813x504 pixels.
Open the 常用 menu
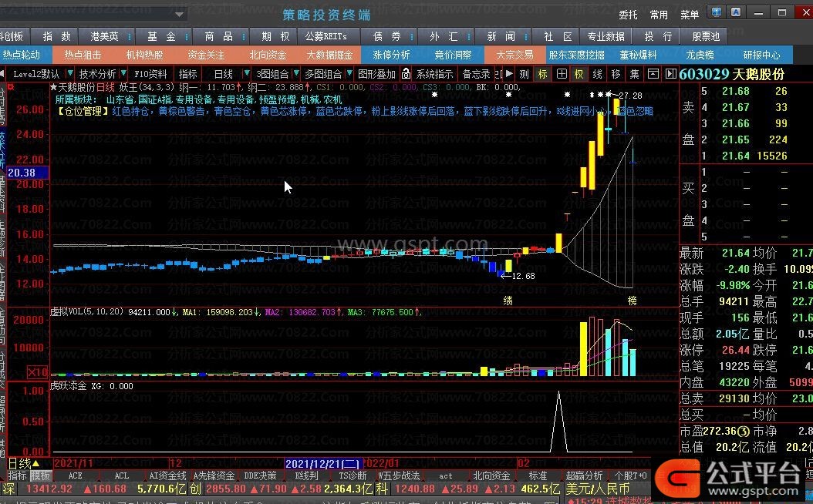click(x=659, y=15)
